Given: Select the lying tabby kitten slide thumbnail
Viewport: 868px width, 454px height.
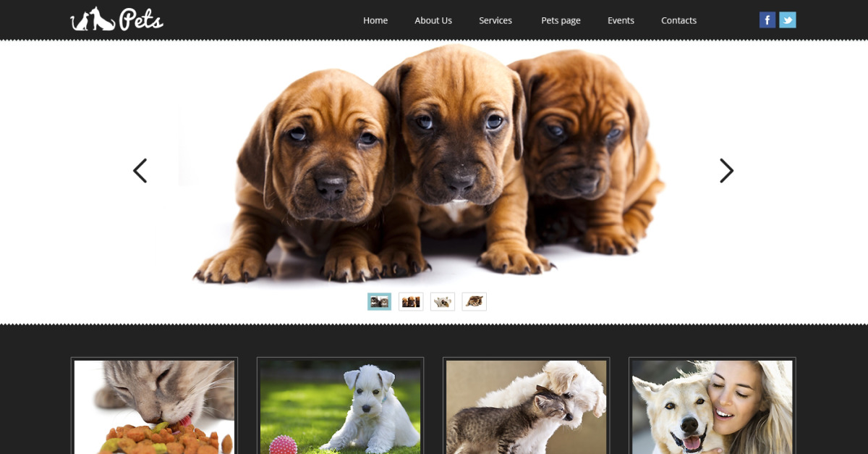Looking at the screenshot, I should click(x=475, y=301).
